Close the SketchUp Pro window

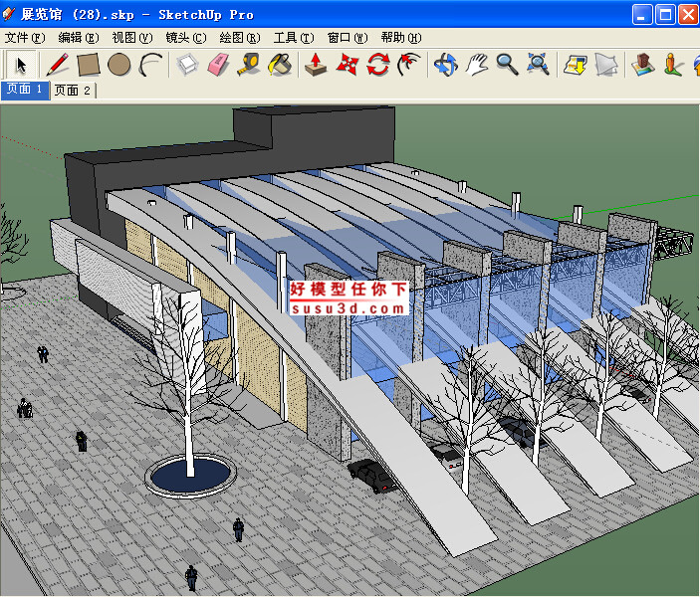(x=688, y=15)
